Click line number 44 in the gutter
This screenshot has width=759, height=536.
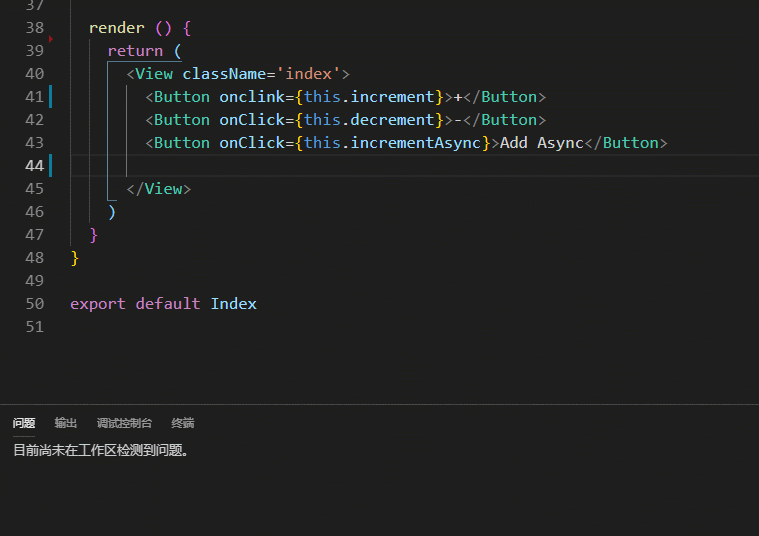pyautogui.click(x=34, y=166)
